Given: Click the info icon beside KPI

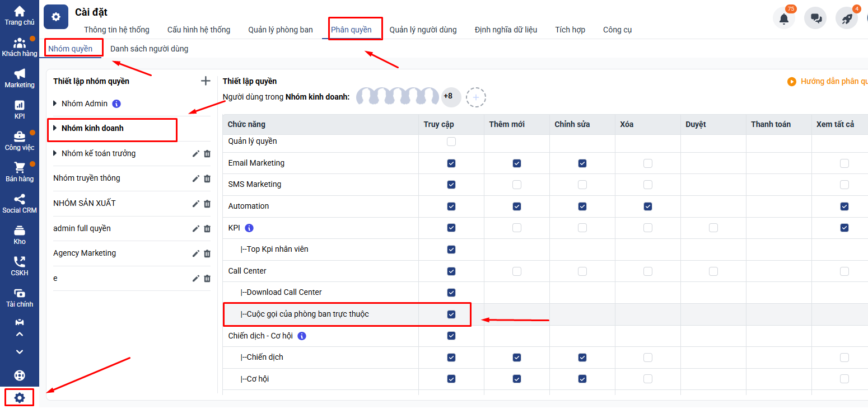Looking at the screenshot, I should coord(249,228).
